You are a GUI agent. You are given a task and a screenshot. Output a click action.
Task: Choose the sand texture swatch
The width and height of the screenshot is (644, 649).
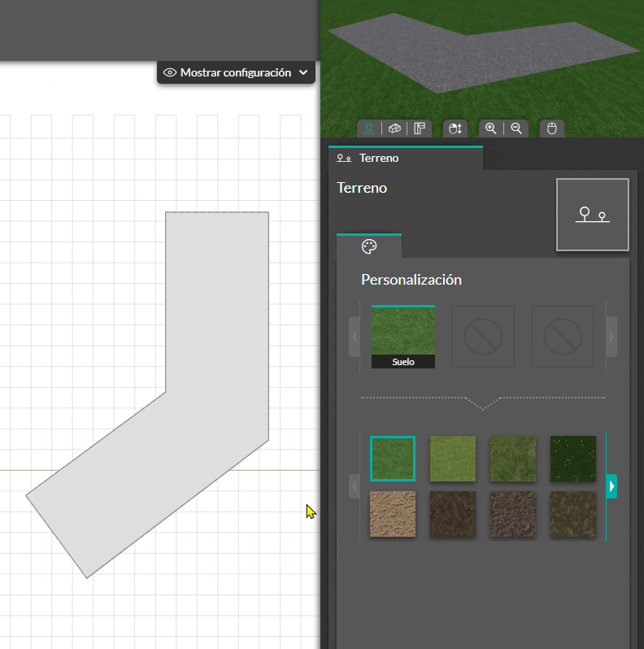click(x=393, y=514)
